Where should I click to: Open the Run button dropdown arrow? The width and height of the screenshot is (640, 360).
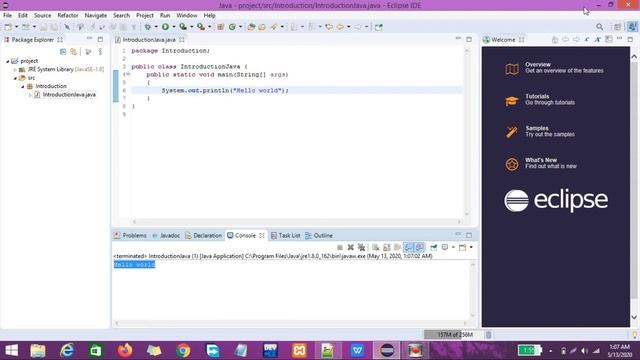click(x=173, y=27)
